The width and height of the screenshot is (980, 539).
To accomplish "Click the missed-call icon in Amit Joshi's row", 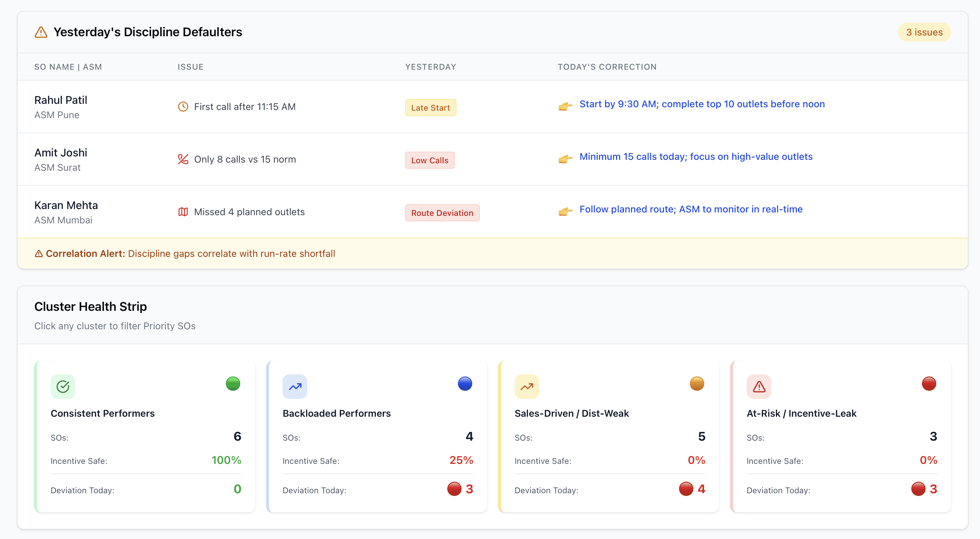I will 183,159.
